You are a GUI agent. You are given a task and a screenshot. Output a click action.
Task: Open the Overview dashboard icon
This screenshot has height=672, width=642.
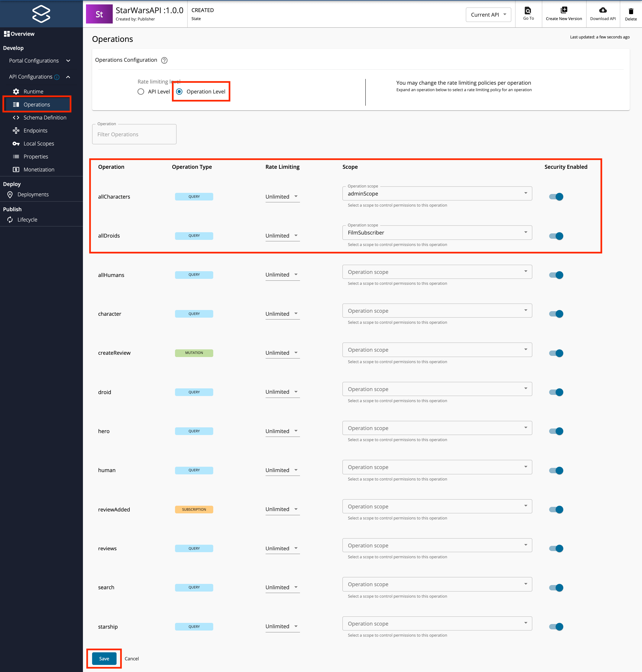[x=6, y=34]
